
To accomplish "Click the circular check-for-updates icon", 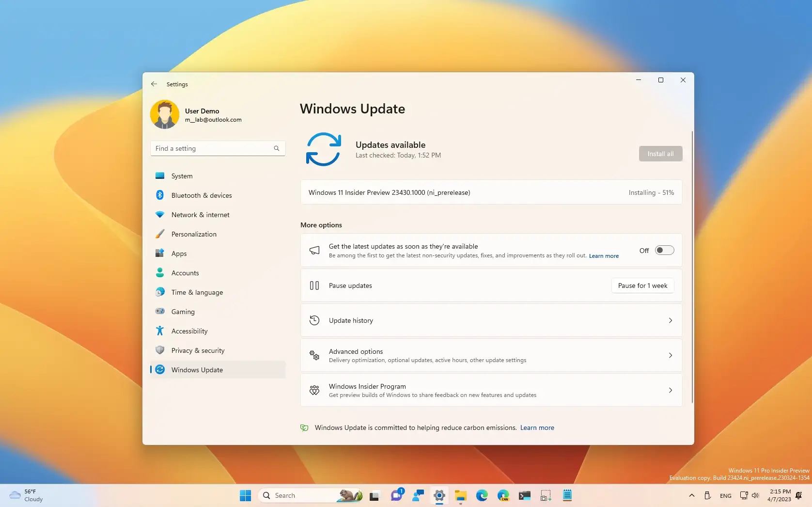I will coord(324,149).
